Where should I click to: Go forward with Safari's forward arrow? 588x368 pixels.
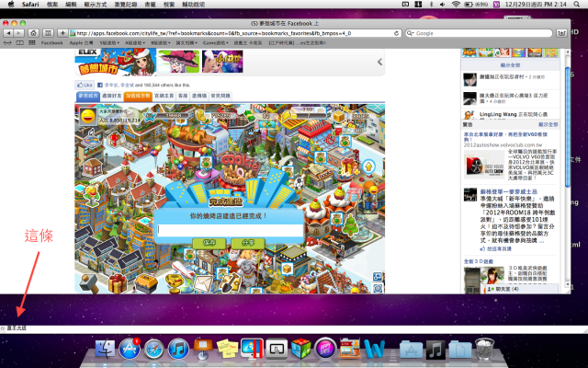point(18,33)
